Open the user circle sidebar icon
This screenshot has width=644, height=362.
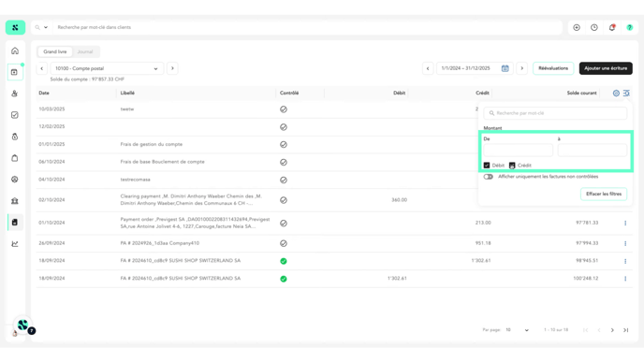point(15,180)
